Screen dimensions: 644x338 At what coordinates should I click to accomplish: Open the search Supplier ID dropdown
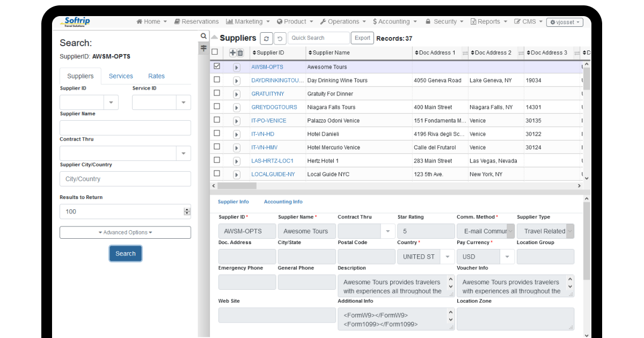click(x=111, y=102)
